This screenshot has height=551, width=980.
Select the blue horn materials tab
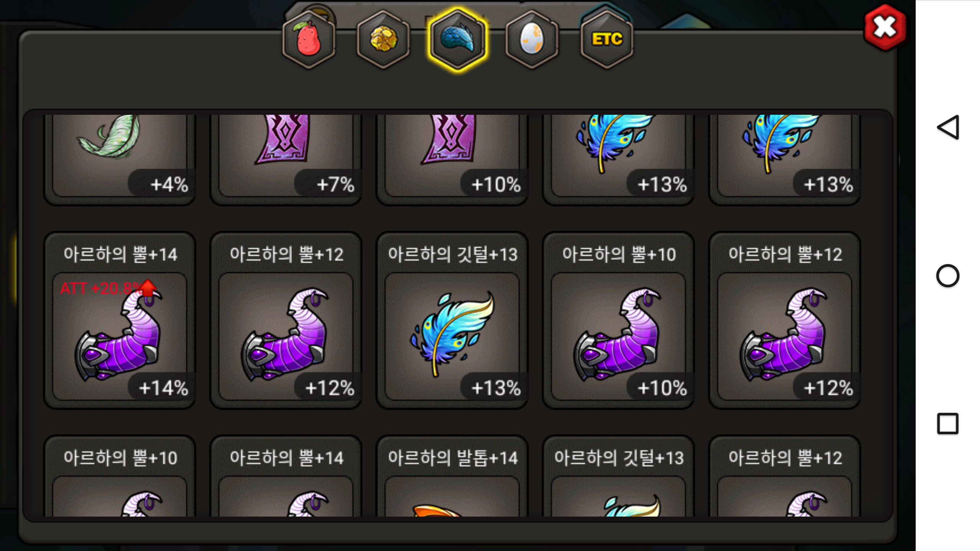click(457, 39)
